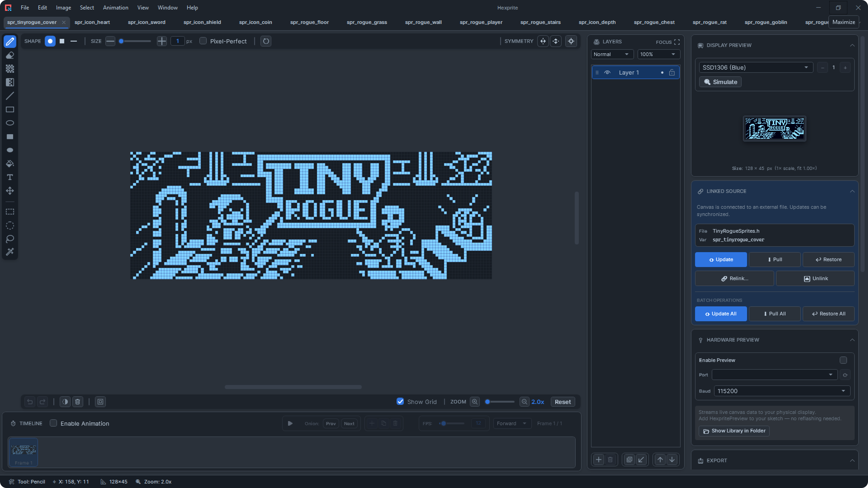
Task: Select the Magic Wand tool
Action: point(10,252)
